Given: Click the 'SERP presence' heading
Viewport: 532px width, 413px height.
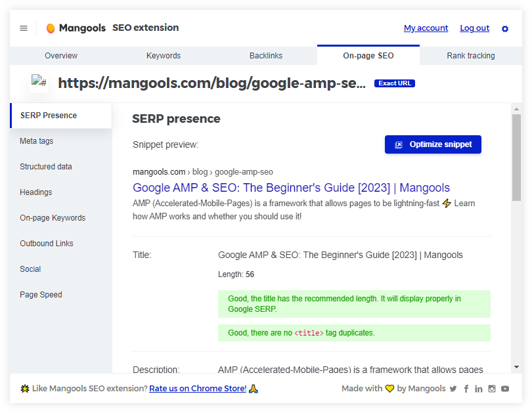Looking at the screenshot, I should 176,119.
